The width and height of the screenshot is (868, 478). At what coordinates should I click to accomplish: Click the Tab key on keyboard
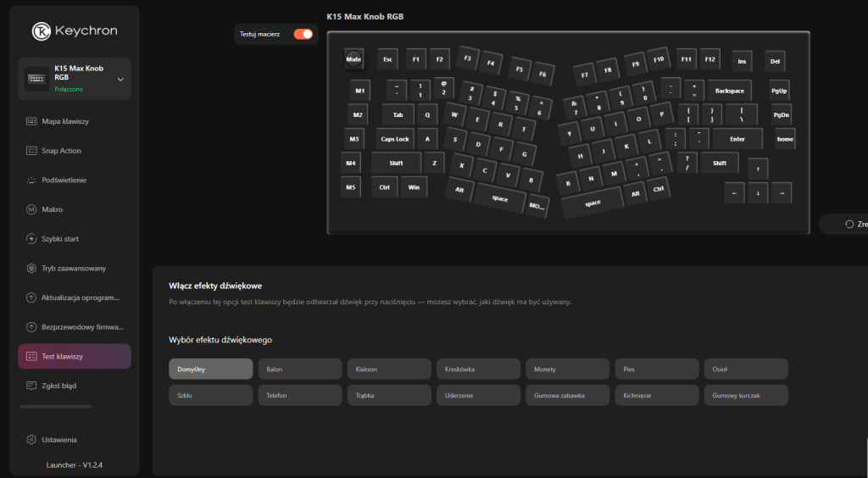tap(398, 114)
